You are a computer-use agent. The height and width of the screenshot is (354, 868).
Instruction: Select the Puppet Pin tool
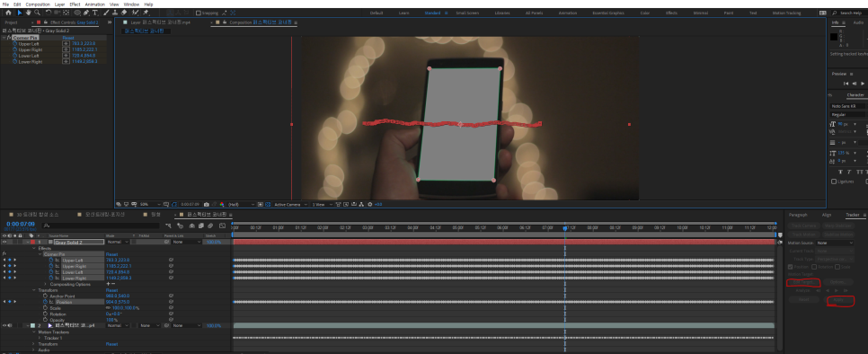146,13
